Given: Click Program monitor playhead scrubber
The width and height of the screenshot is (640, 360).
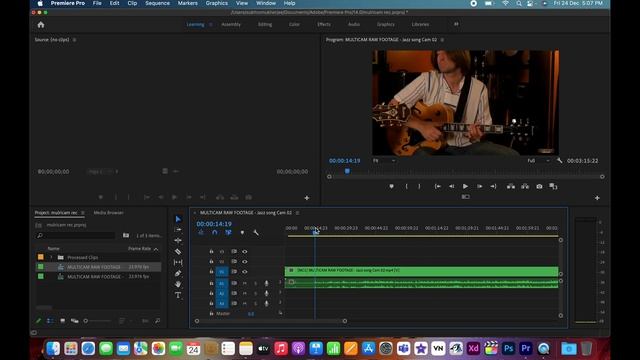Looking at the screenshot, I should pyautogui.click(x=347, y=171).
